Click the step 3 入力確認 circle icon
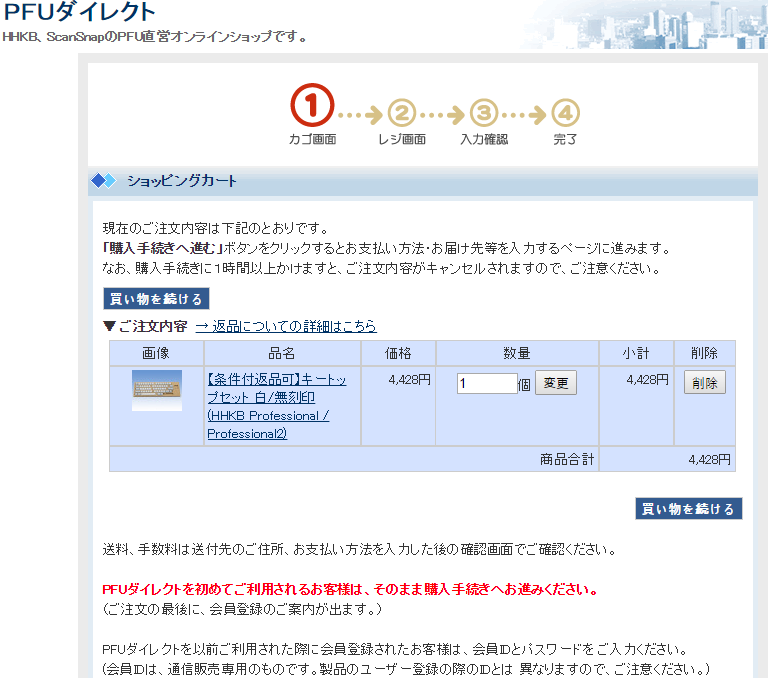Viewport: 768px width, 678px height. (484, 113)
